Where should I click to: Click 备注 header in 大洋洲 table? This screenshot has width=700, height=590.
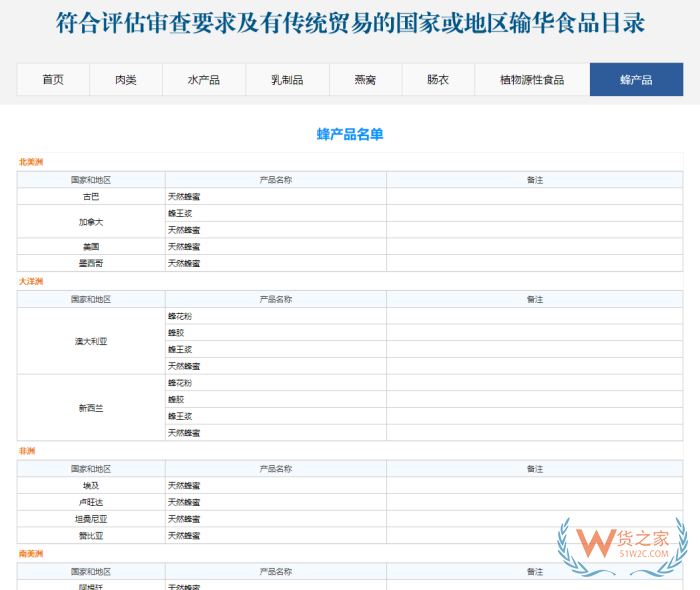coord(535,299)
